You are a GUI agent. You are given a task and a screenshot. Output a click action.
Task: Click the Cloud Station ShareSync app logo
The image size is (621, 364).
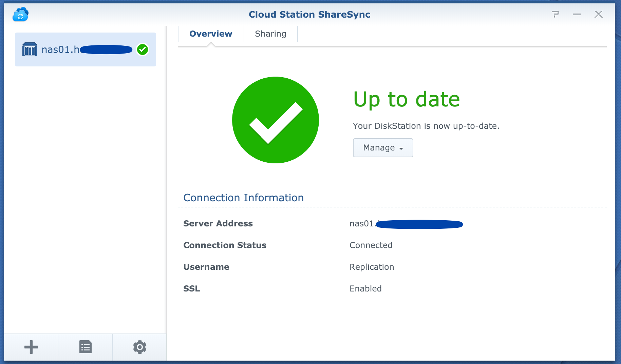(20, 14)
